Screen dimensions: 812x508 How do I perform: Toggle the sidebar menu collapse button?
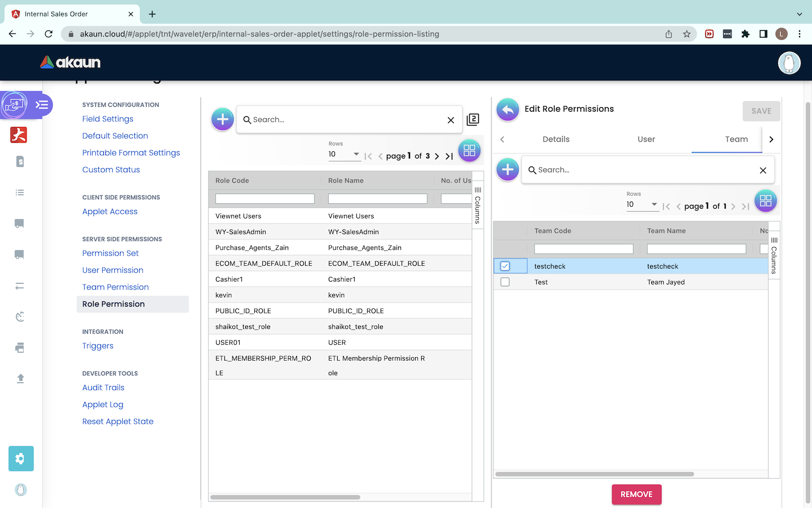42,105
